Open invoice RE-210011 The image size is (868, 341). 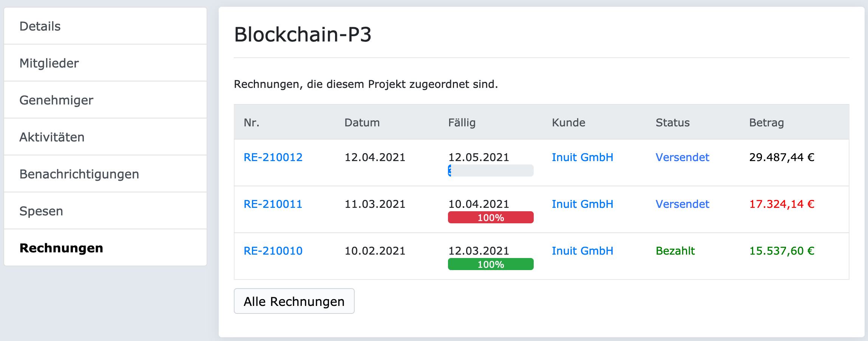click(273, 204)
